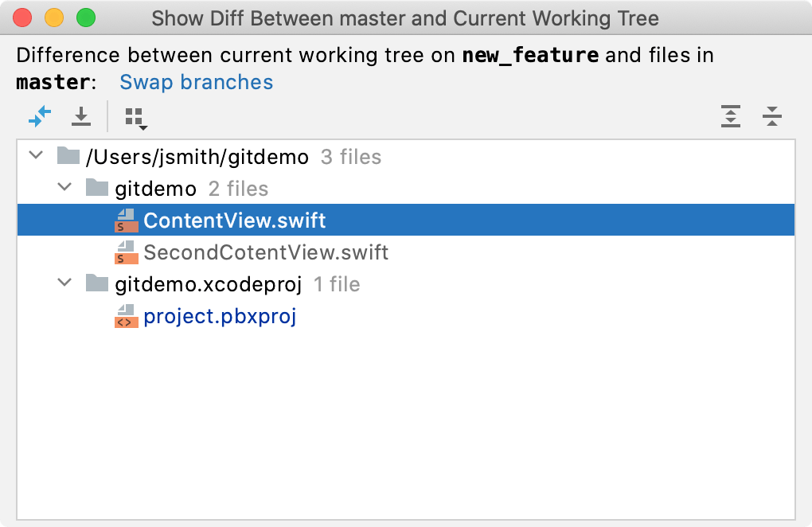Click the Get from Branch download icon
The image size is (812, 527).
[x=80, y=116]
